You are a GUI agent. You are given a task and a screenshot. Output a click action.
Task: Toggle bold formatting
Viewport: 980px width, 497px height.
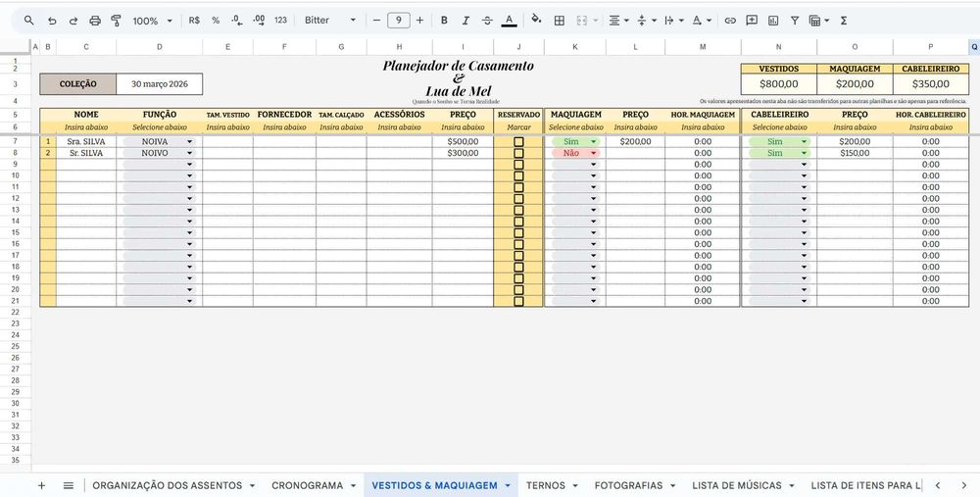(x=444, y=20)
